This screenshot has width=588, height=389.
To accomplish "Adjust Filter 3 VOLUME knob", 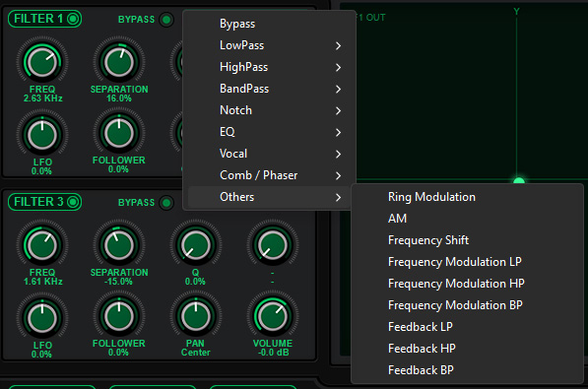I will click(272, 316).
